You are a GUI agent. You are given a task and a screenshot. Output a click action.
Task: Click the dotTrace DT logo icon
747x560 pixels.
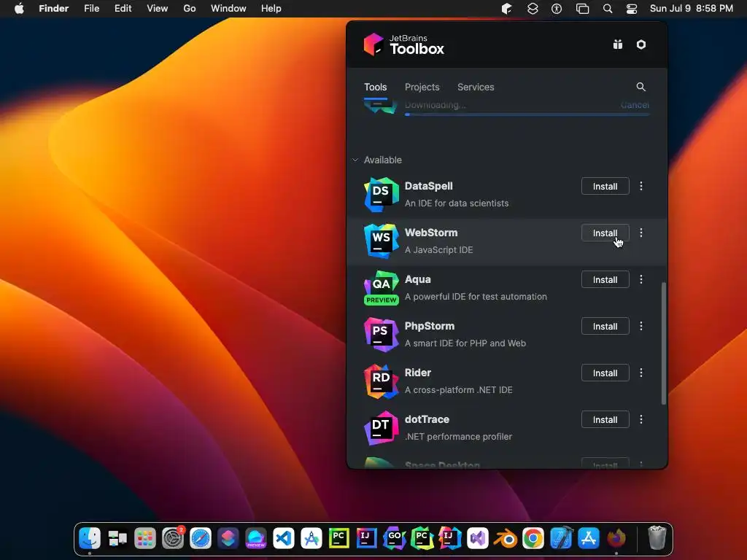pos(381,427)
